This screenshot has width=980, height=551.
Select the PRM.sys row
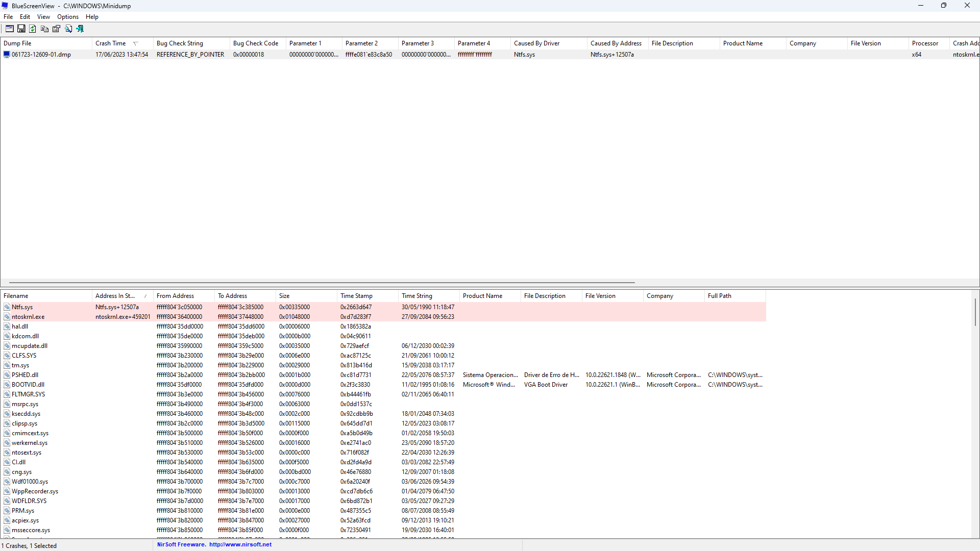(383, 511)
